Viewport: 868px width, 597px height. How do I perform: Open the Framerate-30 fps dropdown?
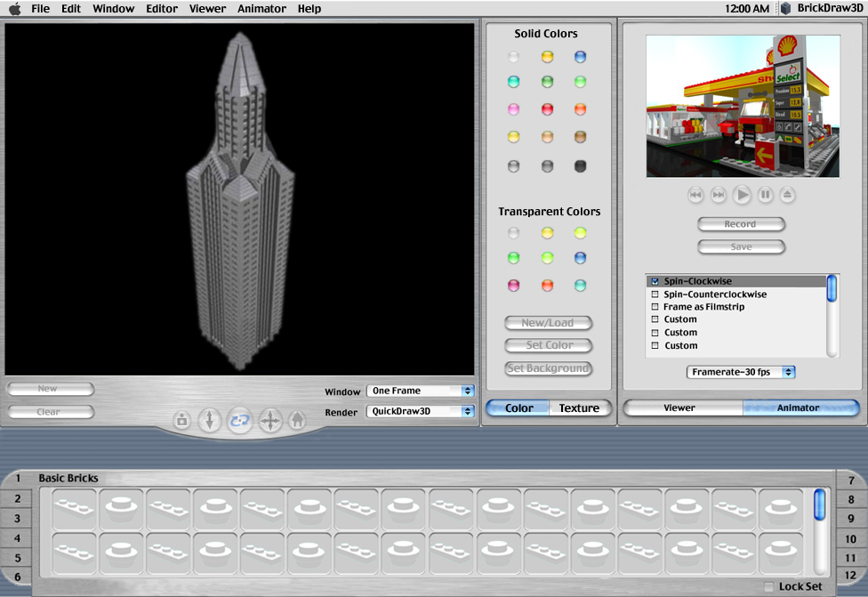(742, 372)
